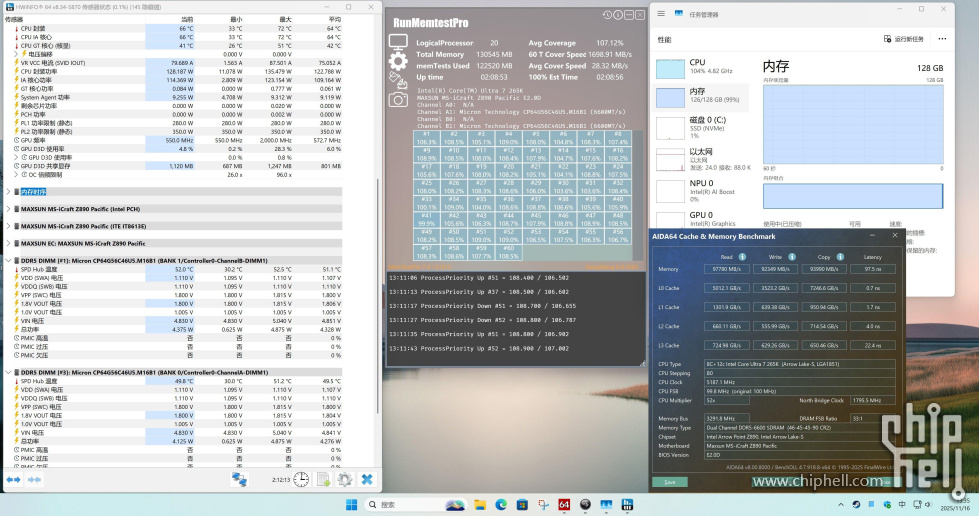Click AIDA64 Write info icon
This screenshot has width=979, height=516.
coord(792,257)
